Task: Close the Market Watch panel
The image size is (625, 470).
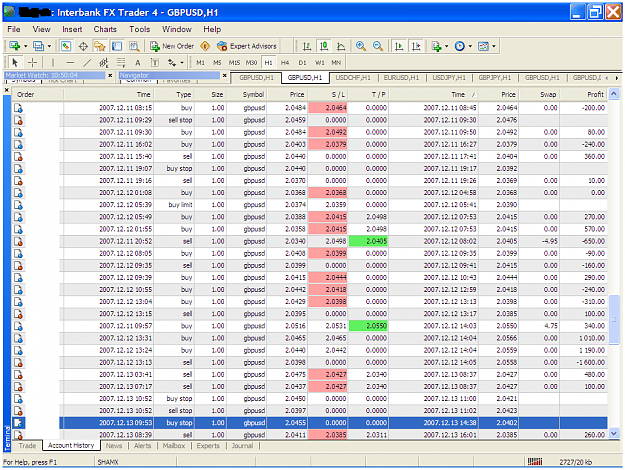Action: pos(110,75)
